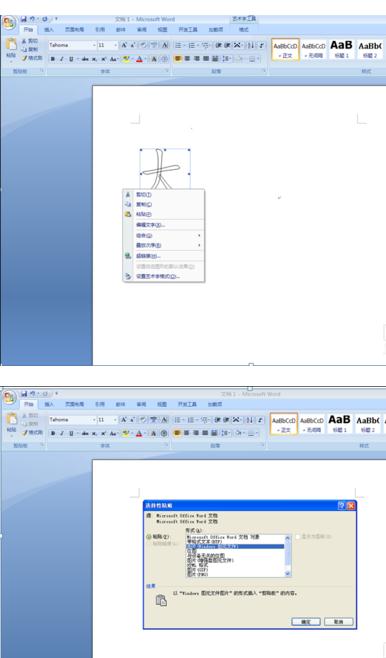This screenshot has height=658, width=386.
Task: Switch to the 插入 ribbon tab in the context-menu window
Action: 49,30
